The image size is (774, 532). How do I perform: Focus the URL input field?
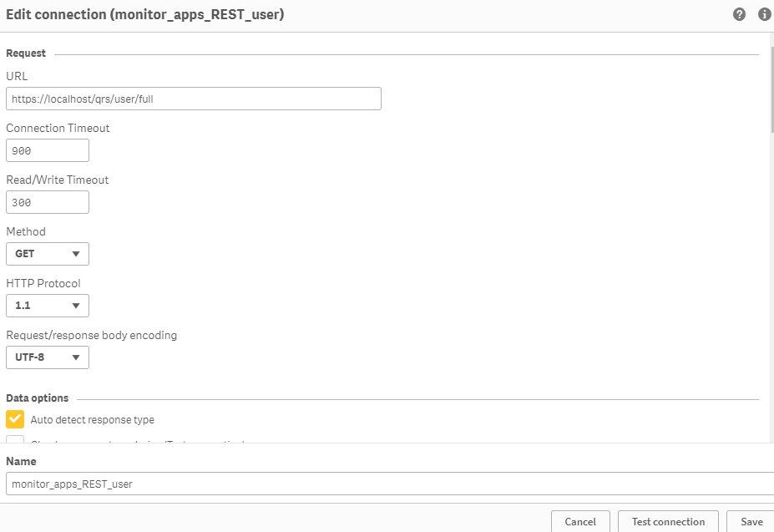[x=193, y=99]
